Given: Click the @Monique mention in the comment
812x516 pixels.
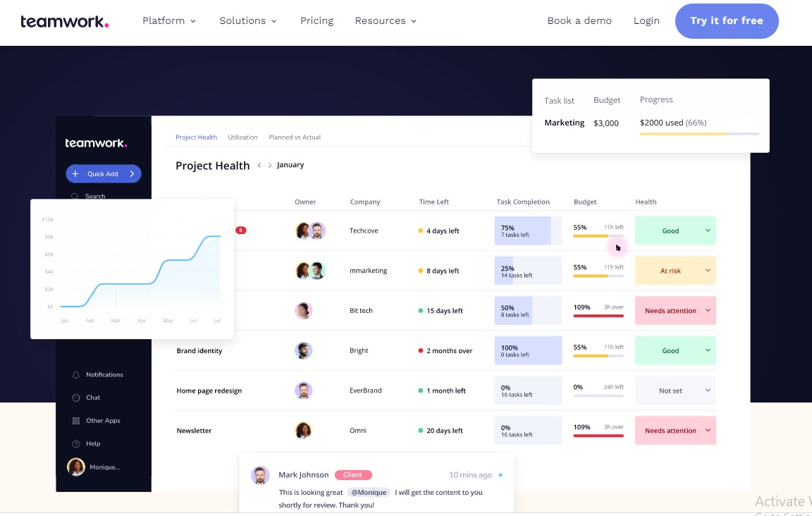Looking at the screenshot, I should click(369, 492).
